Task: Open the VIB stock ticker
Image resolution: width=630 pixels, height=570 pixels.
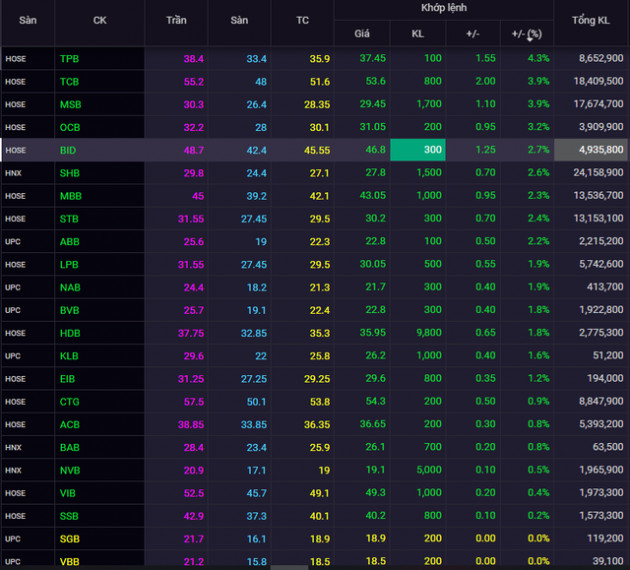Action: [x=68, y=494]
